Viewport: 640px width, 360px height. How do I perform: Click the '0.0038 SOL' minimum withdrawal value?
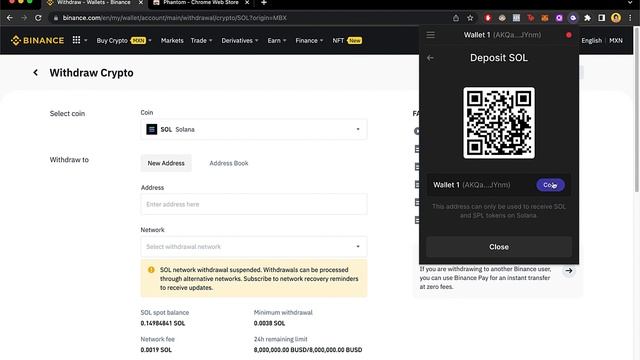pyautogui.click(x=269, y=323)
